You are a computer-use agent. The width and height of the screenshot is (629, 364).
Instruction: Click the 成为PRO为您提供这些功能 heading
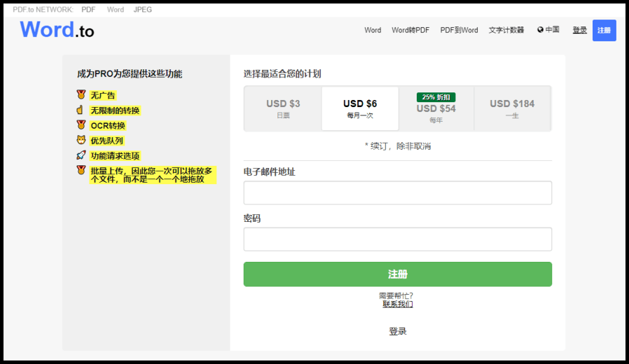coord(130,73)
